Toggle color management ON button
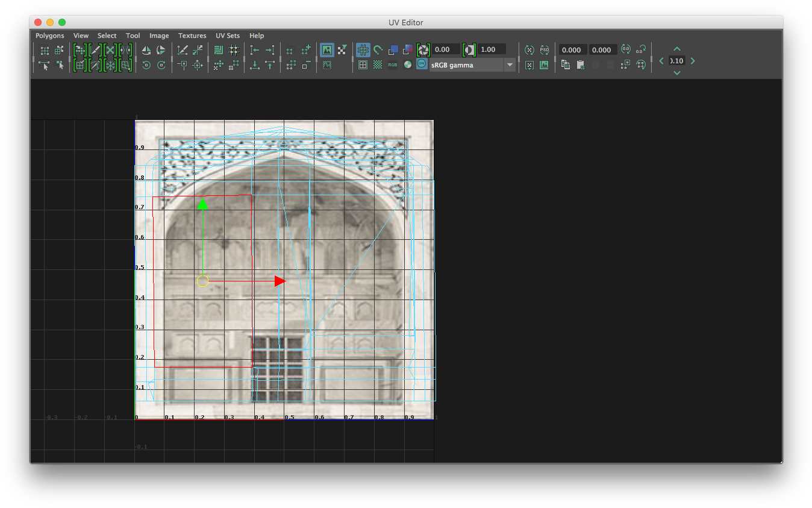The image size is (812, 508). (421, 63)
